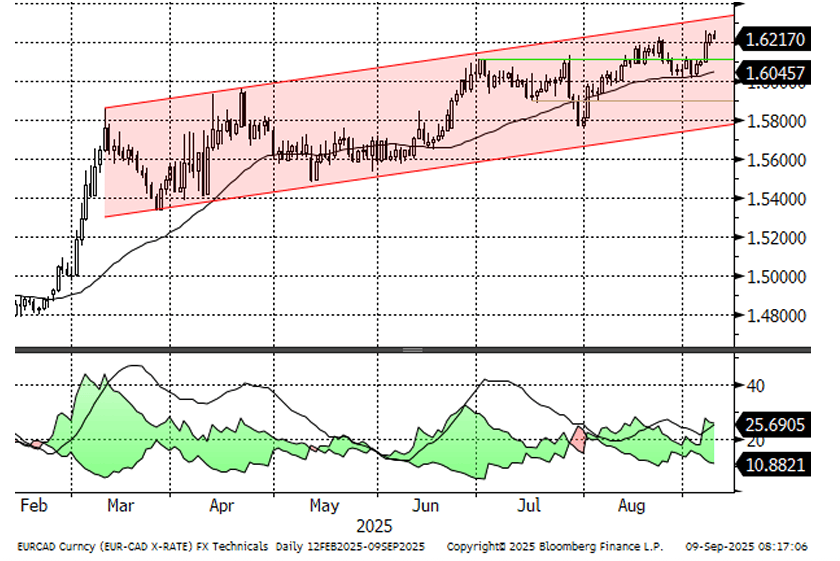The width and height of the screenshot is (840, 561).
Task: Click the red shaded indicator area near August
Action: (578, 439)
